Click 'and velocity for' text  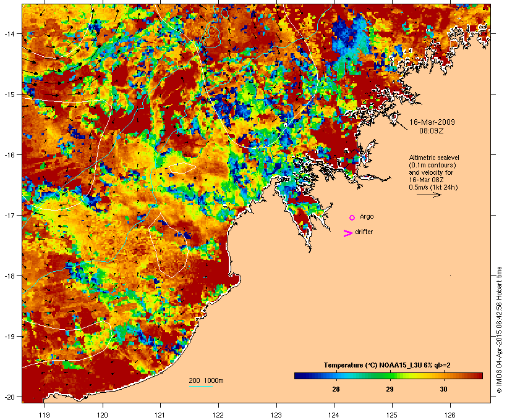coord(431,172)
